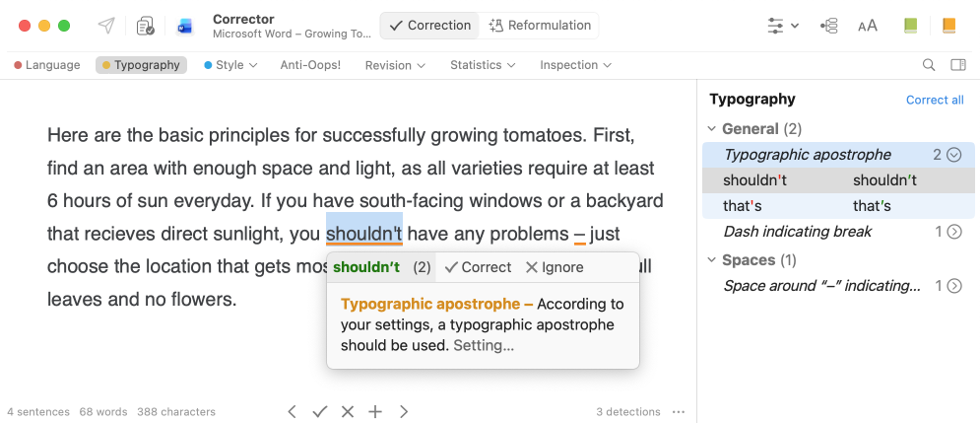Viewport: 980px width, 423px height.
Task: Select the Language tab
Action: pyautogui.click(x=47, y=65)
